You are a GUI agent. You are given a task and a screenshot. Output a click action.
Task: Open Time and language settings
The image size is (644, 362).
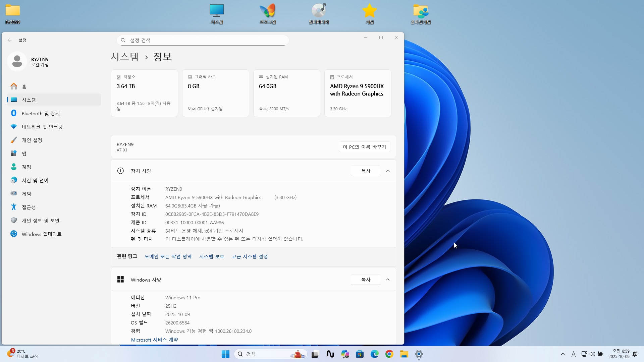pos(35,180)
